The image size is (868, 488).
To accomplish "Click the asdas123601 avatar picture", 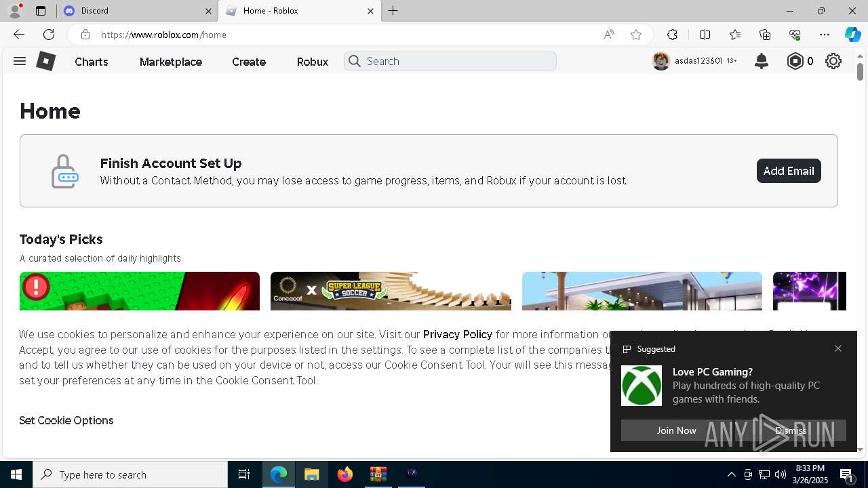I will [x=661, y=61].
